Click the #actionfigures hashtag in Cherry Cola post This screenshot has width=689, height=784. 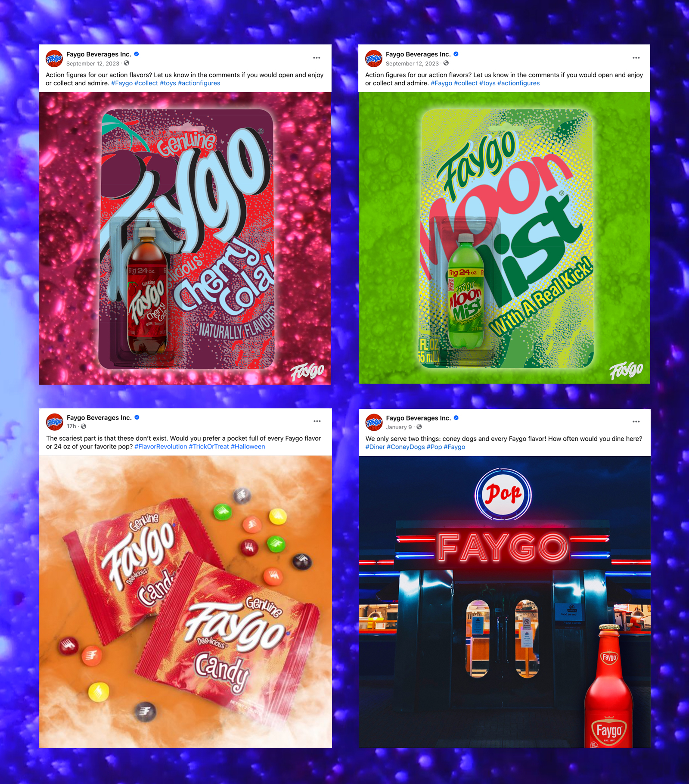pos(199,83)
